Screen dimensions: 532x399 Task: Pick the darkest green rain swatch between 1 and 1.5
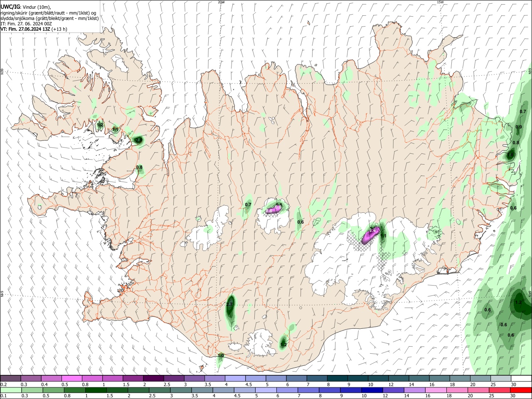click(96, 390)
